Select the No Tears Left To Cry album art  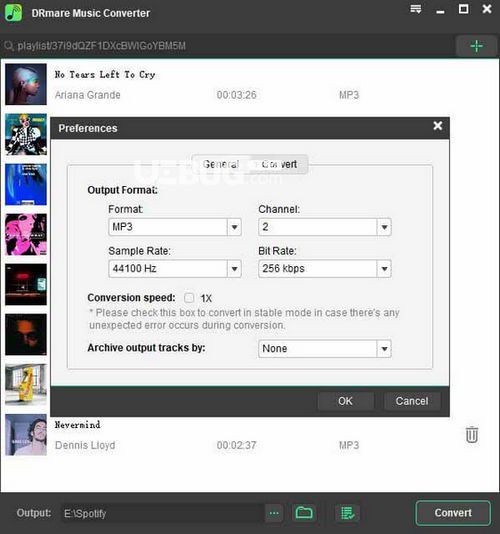tap(26, 84)
